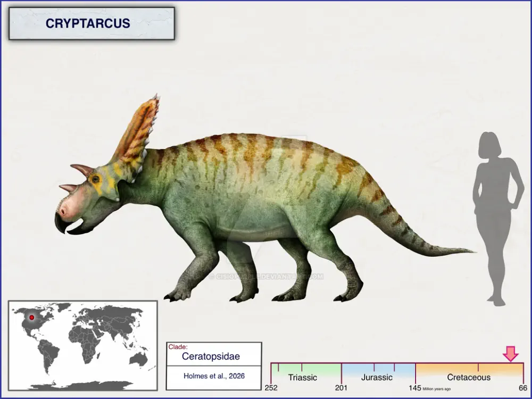532x399 pixels.
Task: Click the Ceratopsidae clade name
Action: pos(210,356)
